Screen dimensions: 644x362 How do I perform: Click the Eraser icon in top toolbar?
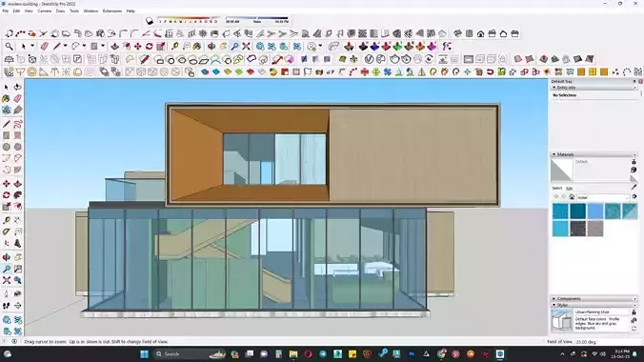click(45, 47)
